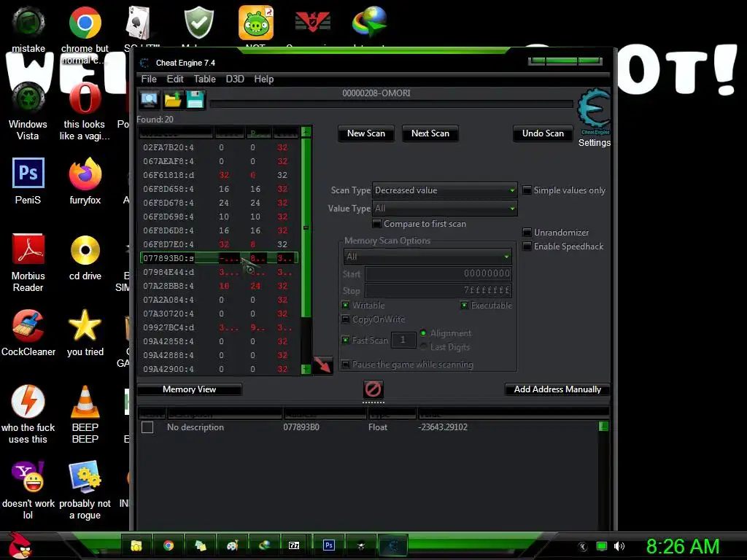The image size is (747, 560).
Task: Click the Angry Birds start button
Action: point(19,545)
